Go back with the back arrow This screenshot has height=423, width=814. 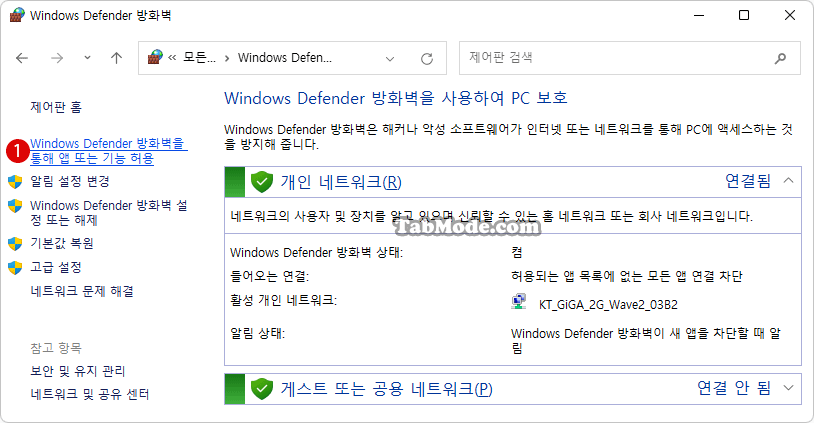[x=22, y=58]
